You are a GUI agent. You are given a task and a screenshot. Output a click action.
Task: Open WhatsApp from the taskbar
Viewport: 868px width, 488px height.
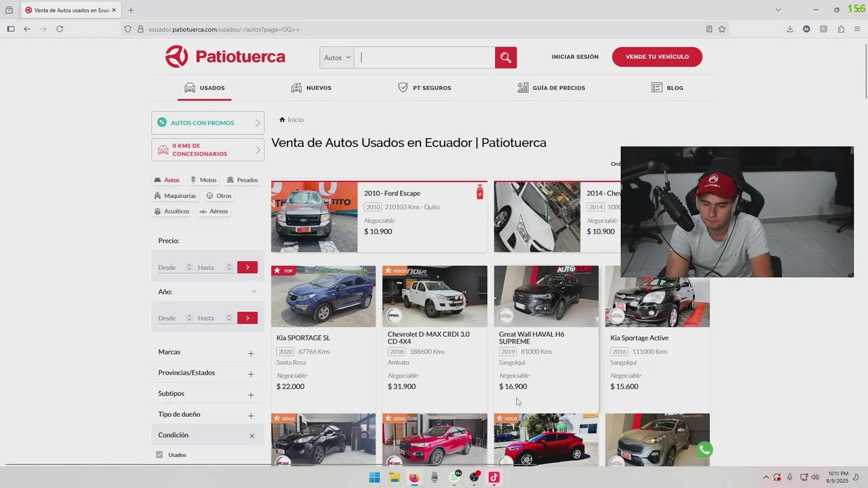pyautogui.click(x=454, y=477)
